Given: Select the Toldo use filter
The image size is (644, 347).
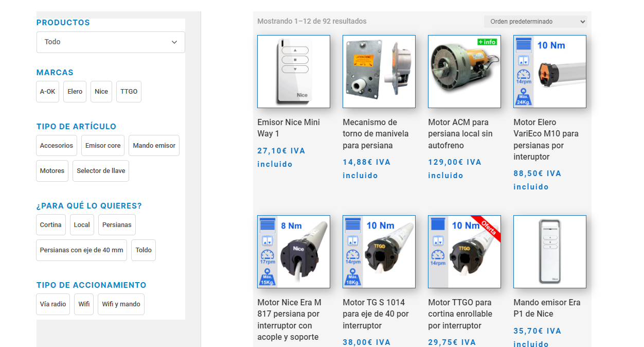Looking at the screenshot, I should 144,250.
